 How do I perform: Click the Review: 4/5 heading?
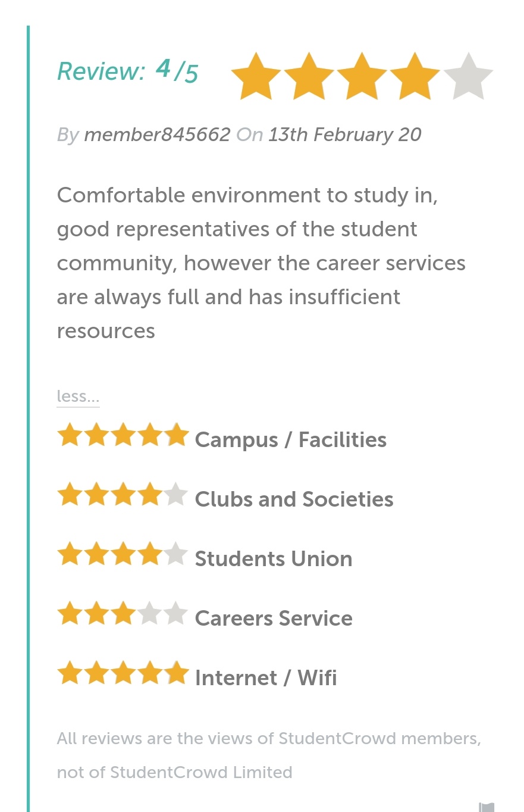[x=128, y=71]
